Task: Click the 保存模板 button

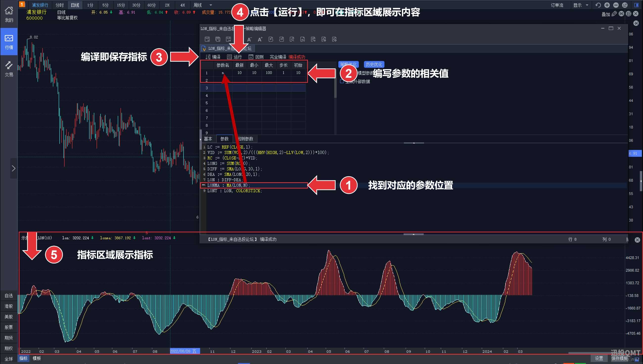Action: point(620,358)
